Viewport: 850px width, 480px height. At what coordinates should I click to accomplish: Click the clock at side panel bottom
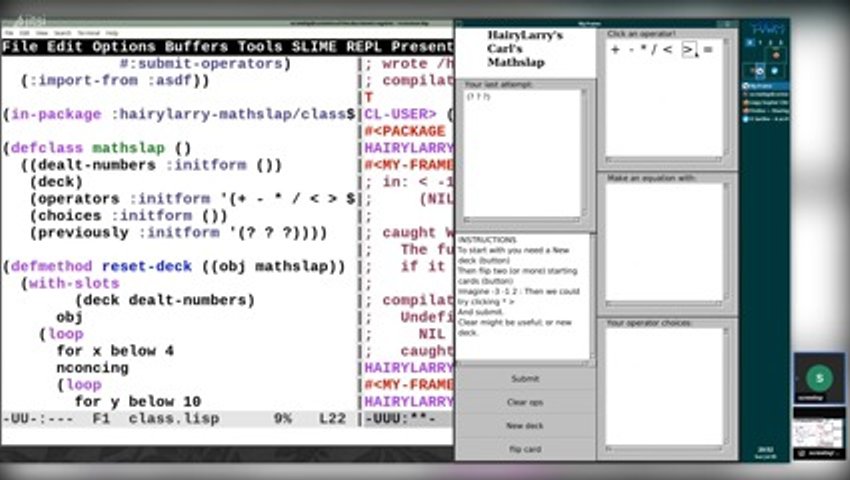765,452
